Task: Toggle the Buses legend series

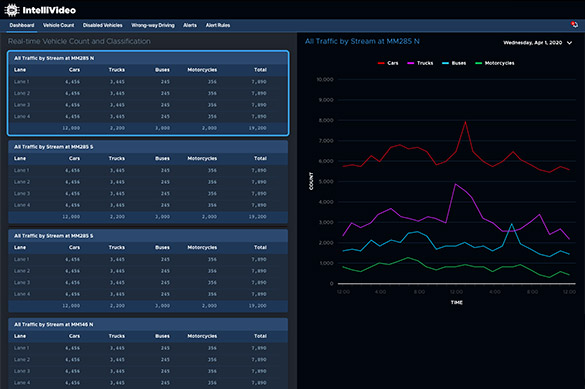Action: click(454, 63)
